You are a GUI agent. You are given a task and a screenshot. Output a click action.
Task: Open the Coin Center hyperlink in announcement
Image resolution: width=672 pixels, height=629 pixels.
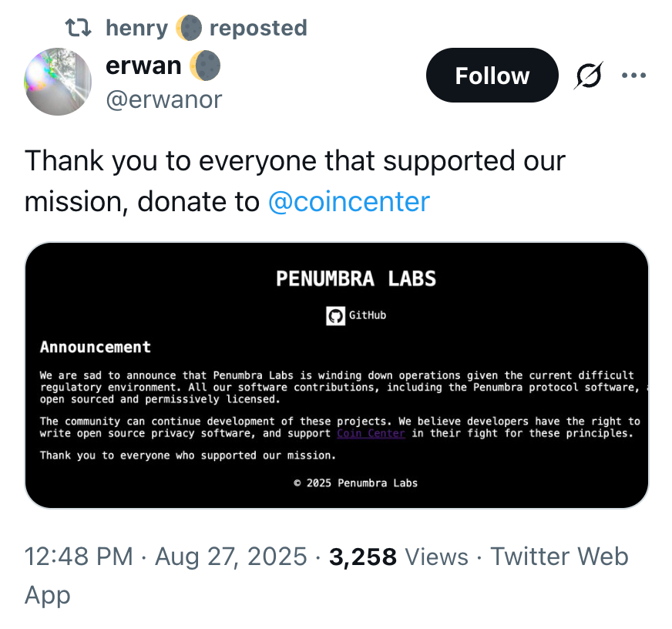pos(371,433)
